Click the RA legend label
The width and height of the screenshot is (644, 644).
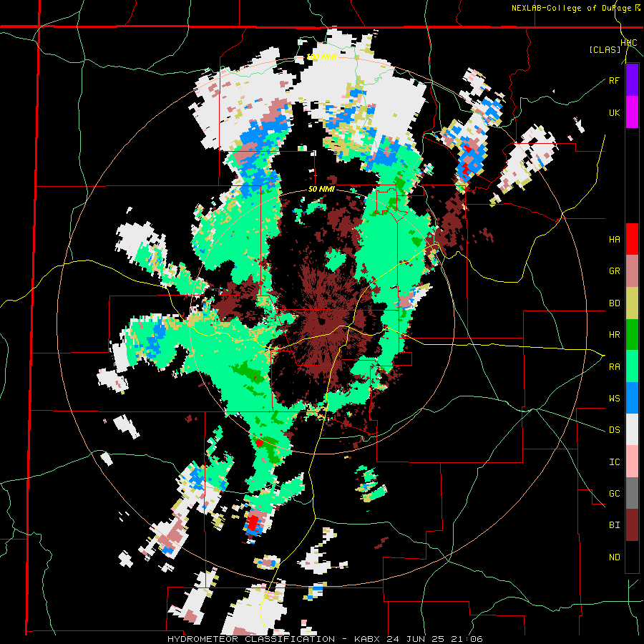click(x=615, y=367)
